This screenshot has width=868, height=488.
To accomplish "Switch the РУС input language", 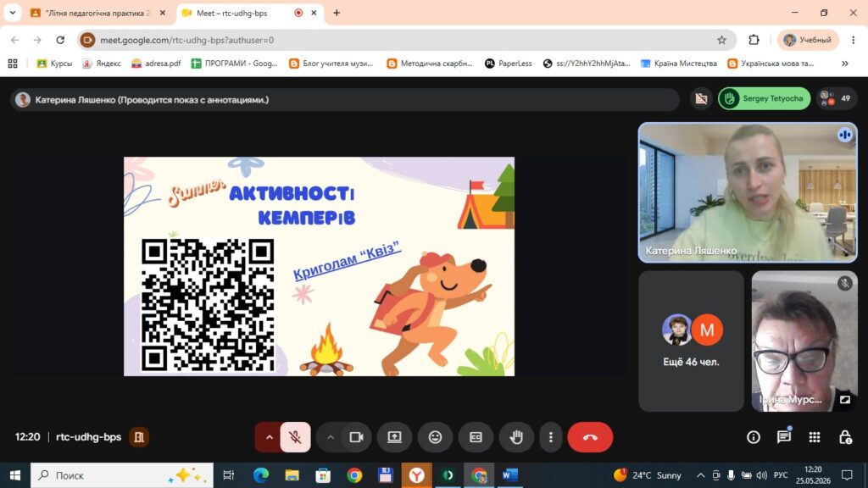I will point(781,475).
